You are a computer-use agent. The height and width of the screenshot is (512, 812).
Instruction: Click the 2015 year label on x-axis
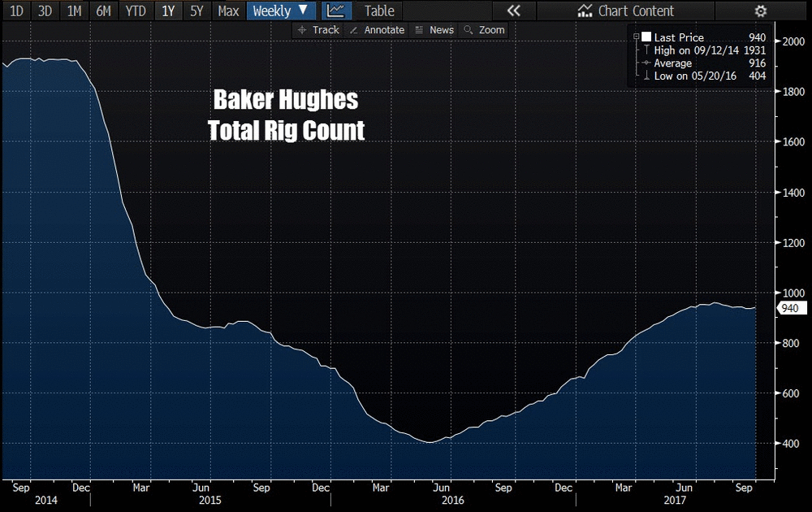tap(209, 500)
